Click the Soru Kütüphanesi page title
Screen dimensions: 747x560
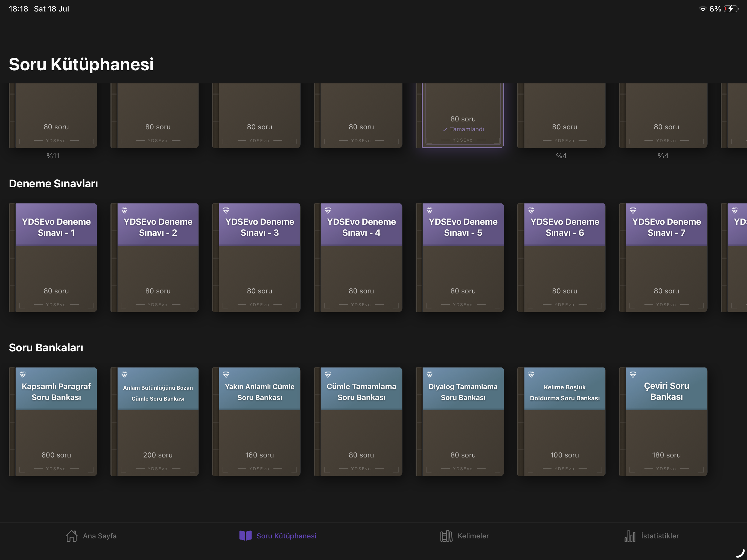coord(81,64)
